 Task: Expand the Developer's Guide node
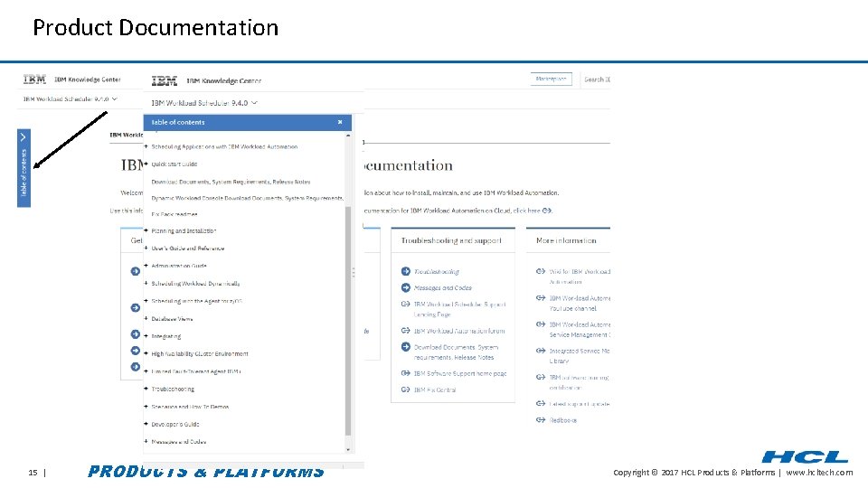pyautogui.click(x=146, y=424)
